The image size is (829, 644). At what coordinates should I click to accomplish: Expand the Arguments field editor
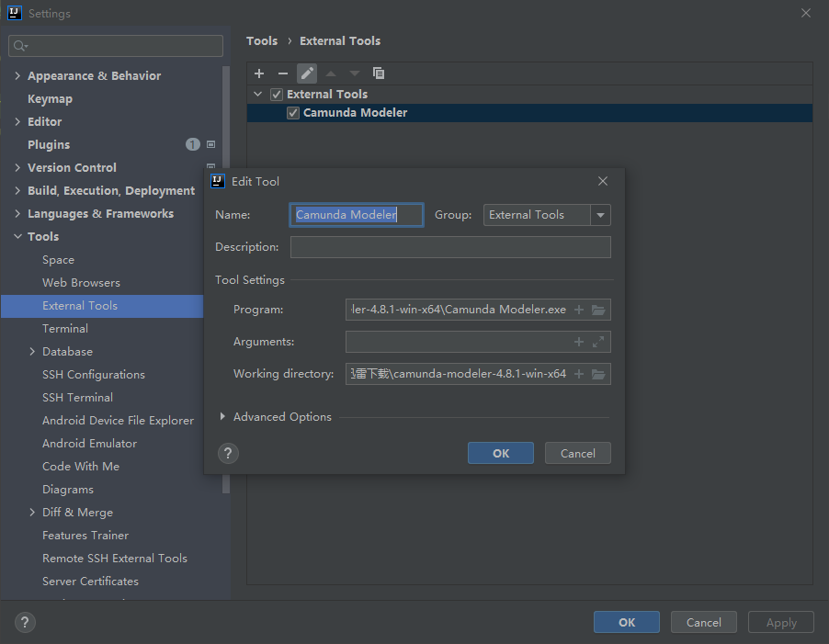click(598, 342)
